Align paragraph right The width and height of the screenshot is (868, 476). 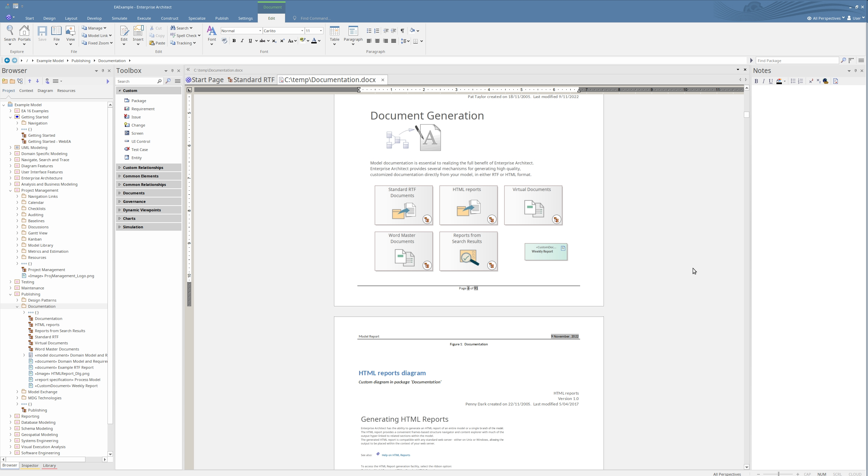coord(386,41)
